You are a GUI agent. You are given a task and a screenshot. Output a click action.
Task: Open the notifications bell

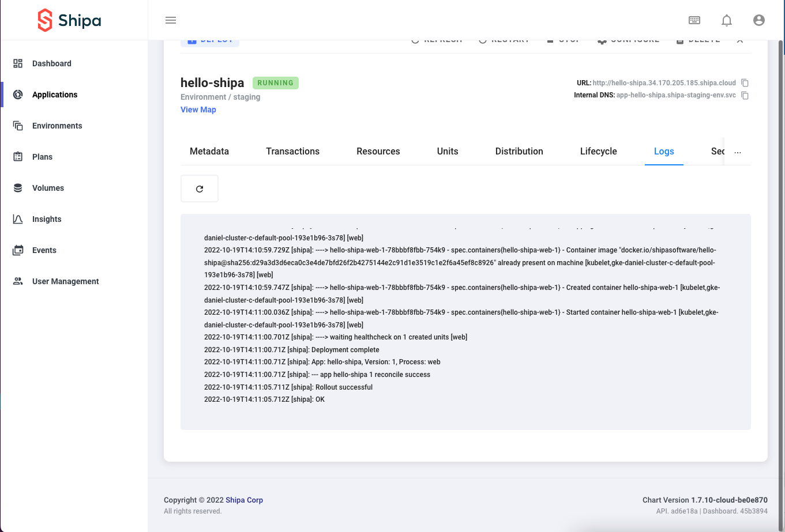[727, 20]
